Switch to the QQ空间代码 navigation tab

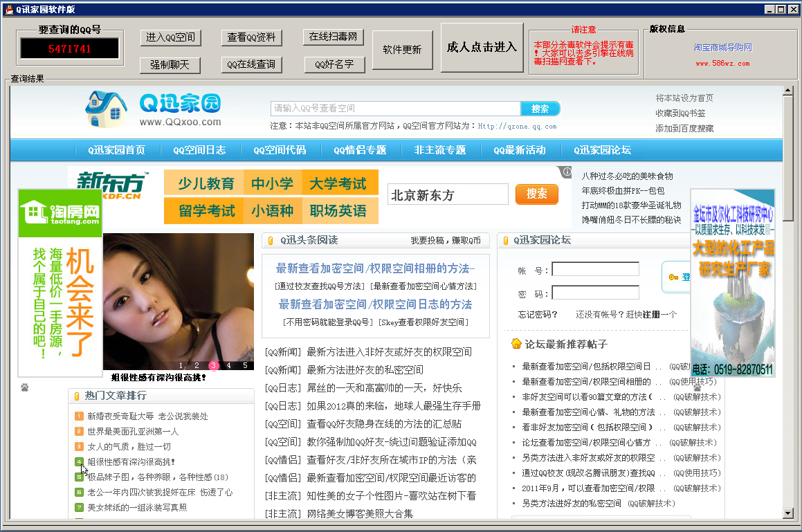282,149
